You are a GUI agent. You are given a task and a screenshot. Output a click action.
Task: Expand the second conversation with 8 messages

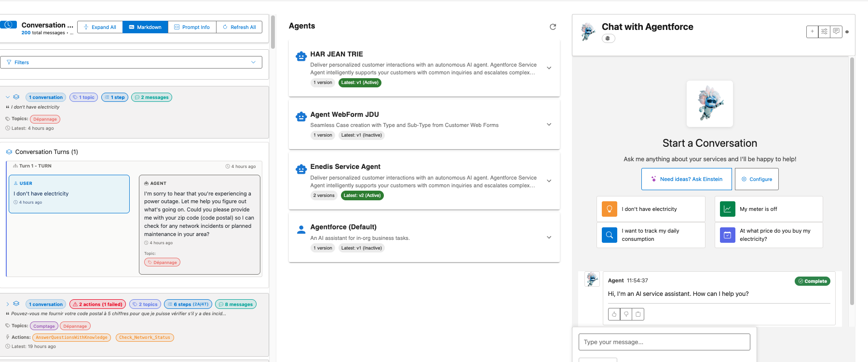click(x=8, y=304)
